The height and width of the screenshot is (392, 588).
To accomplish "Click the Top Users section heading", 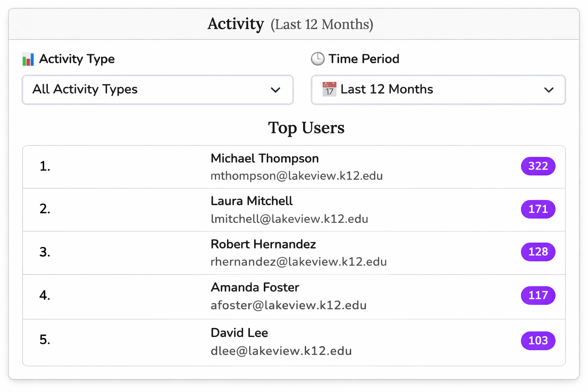I will tap(306, 128).
